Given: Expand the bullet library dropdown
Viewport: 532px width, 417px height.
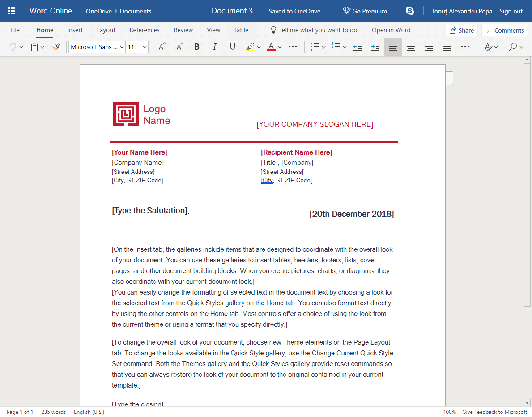Looking at the screenshot, I should click(x=323, y=47).
